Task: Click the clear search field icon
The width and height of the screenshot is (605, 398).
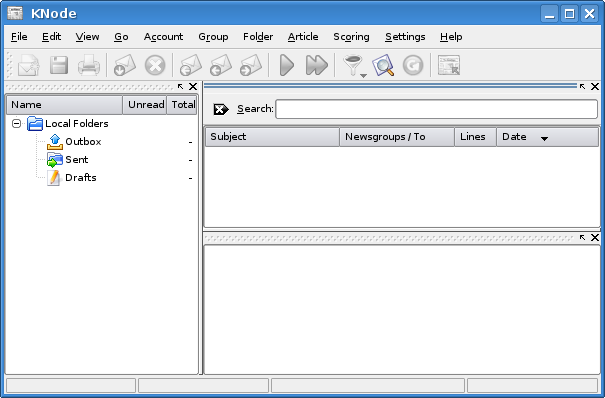Action: point(221,109)
